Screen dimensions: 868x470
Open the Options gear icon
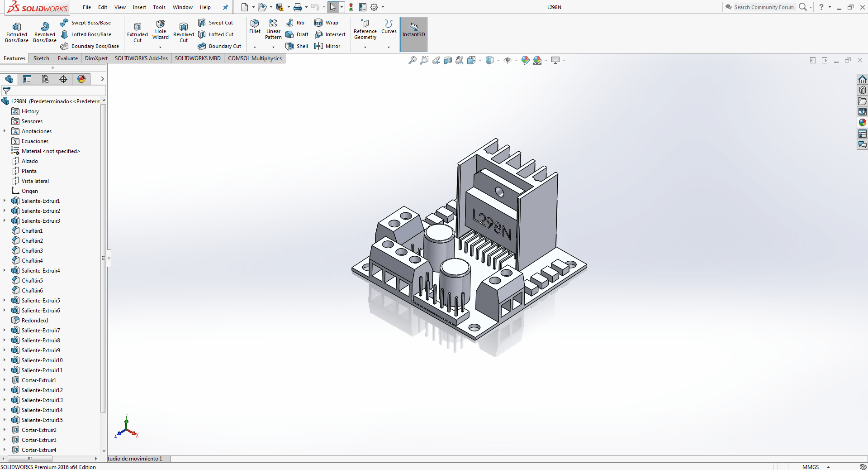(374, 7)
